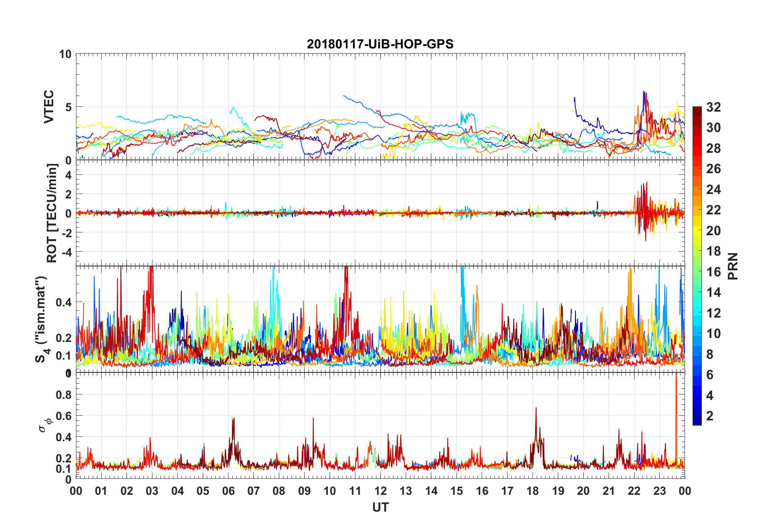Select the VTEC y-axis label
This screenshot has height=532, width=761.
(49, 107)
